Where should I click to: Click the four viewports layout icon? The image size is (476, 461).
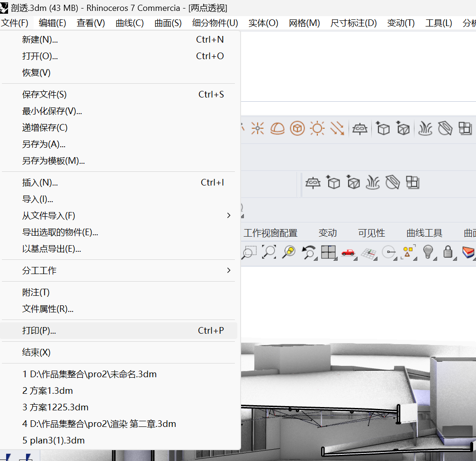click(x=329, y=252)
